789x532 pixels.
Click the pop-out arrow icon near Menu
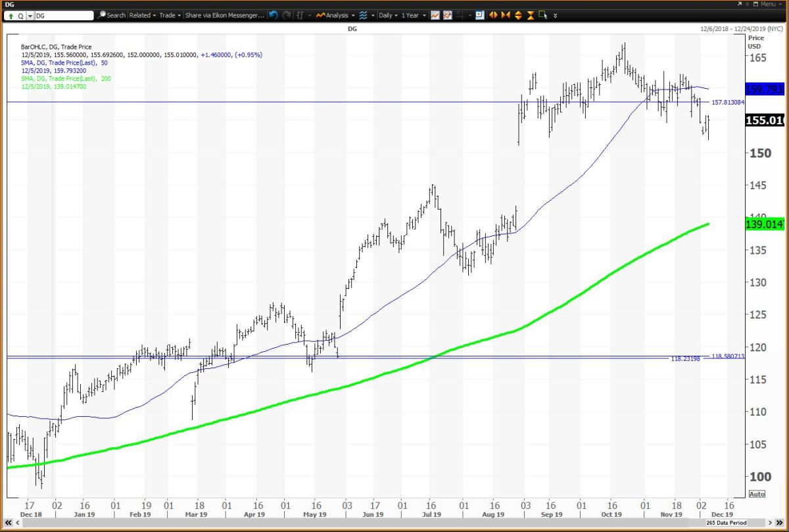click(739, 4)
